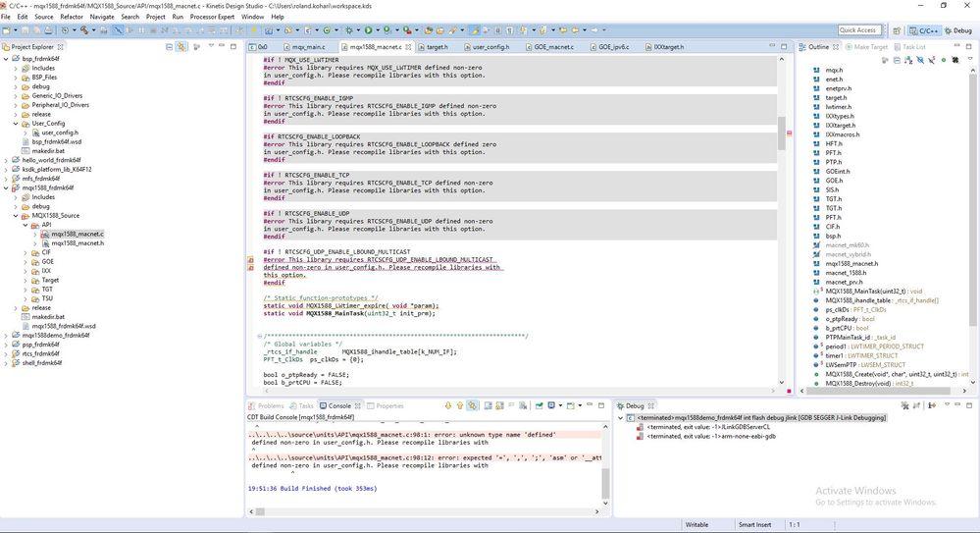Toggle Link with Editor in Project Explorer
The height and width of the screenshot is (533, 980).
point(181,47)
